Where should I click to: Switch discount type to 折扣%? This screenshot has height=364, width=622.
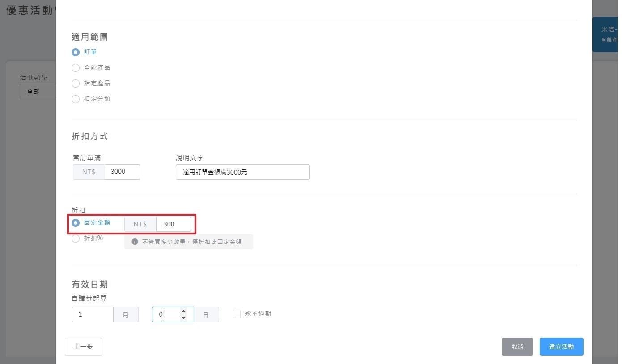pos(76,238)
